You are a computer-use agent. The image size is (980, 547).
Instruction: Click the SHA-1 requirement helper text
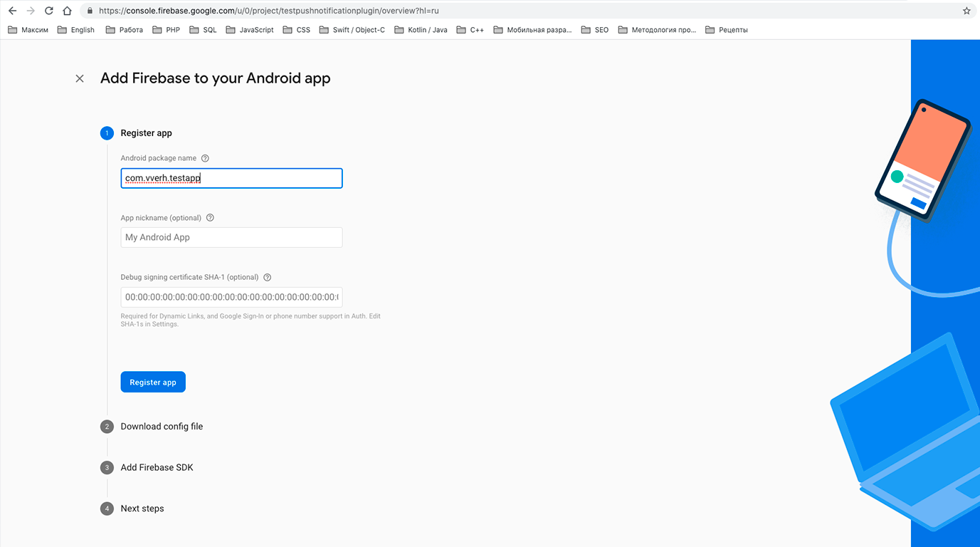click(x=251, y=320)
